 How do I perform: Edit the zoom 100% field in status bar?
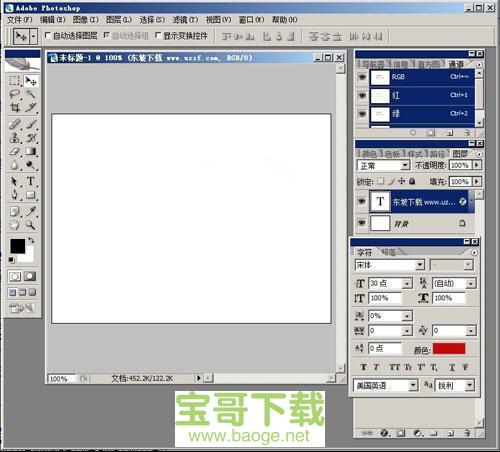click(62, 379)
